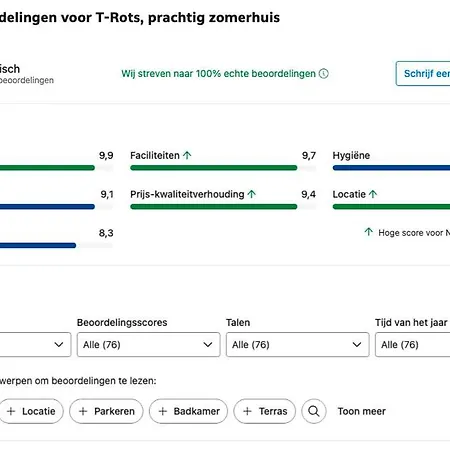The height and width of the screenshot is (450, 450).
Task: Open the Beoordelingsscores dropdown
Action: pyautogui.click(x=149, y=345)
